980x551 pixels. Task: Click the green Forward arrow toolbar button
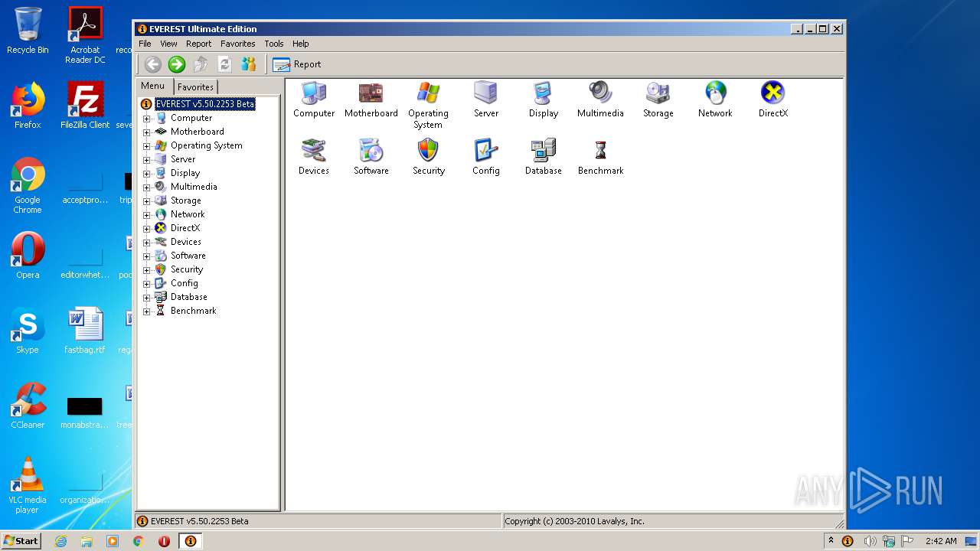click(x=177, y=64)
